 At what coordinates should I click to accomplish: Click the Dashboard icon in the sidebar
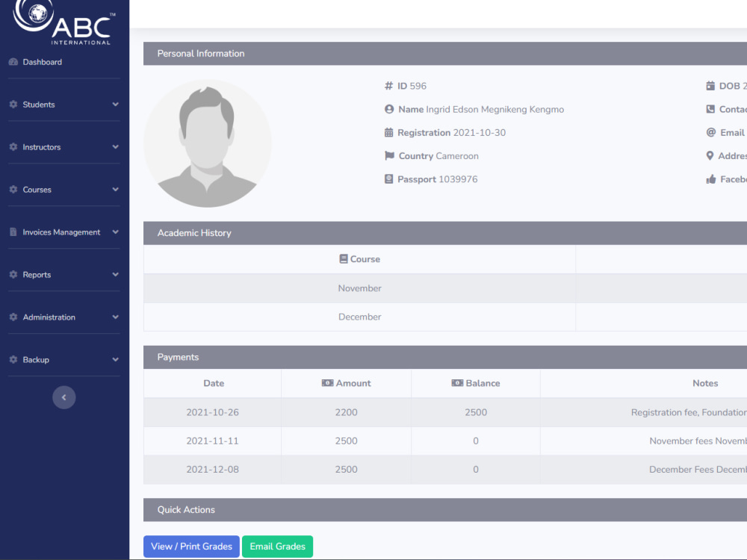[x=12, y=62]
